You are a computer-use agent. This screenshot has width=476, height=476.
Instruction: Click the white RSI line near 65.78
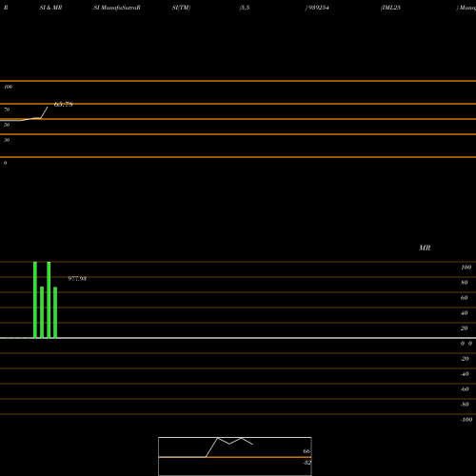pos(44,112)
